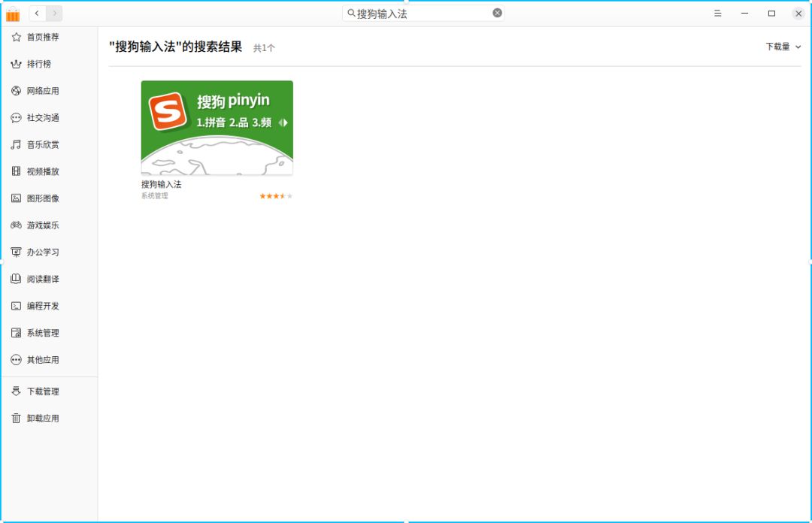Open the 游戏娱乐 gamepad icon
812x523 pixels.
[16, 225]
